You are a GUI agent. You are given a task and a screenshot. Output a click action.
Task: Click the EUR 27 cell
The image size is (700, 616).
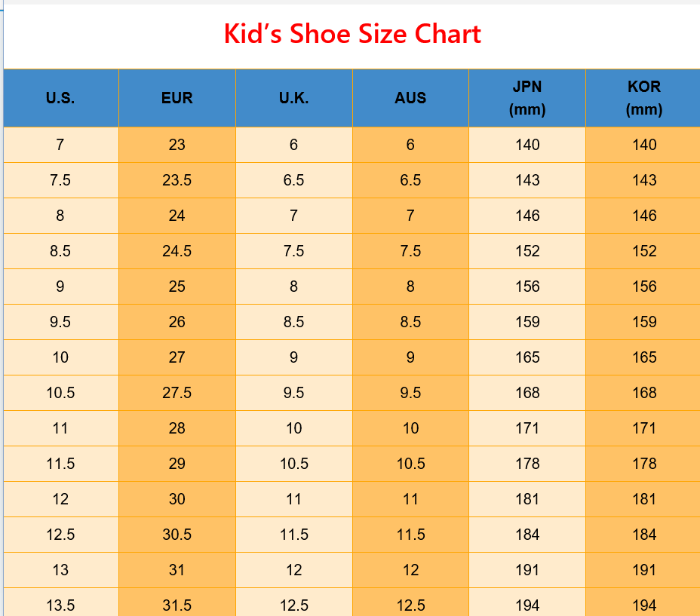pyautogui.click(x=177, y=357)
